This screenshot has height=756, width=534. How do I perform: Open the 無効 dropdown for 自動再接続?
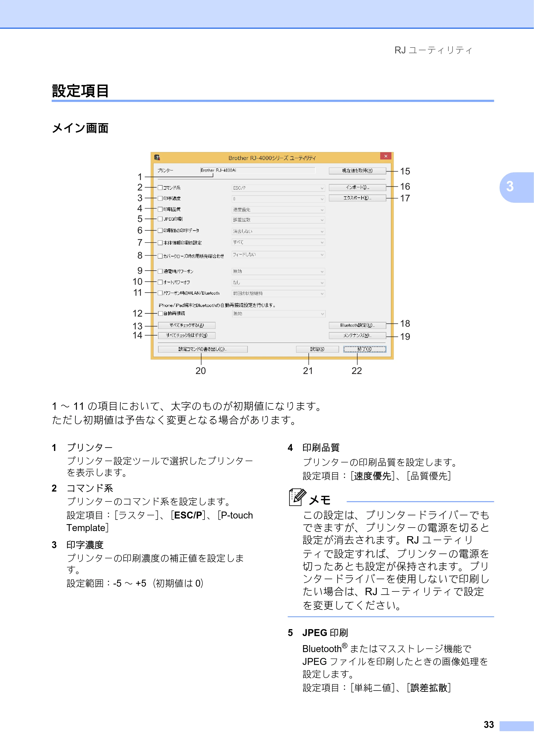(278, 314)
